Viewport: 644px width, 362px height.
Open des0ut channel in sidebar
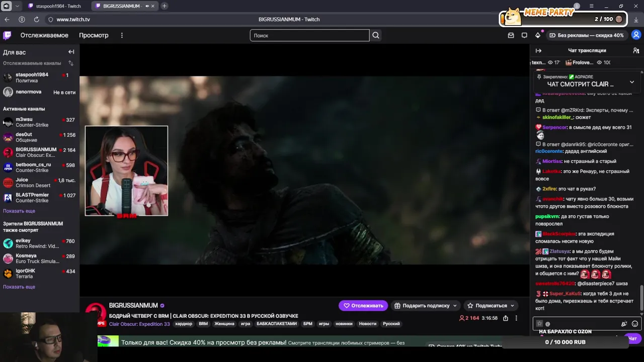[x=39, y=137]
